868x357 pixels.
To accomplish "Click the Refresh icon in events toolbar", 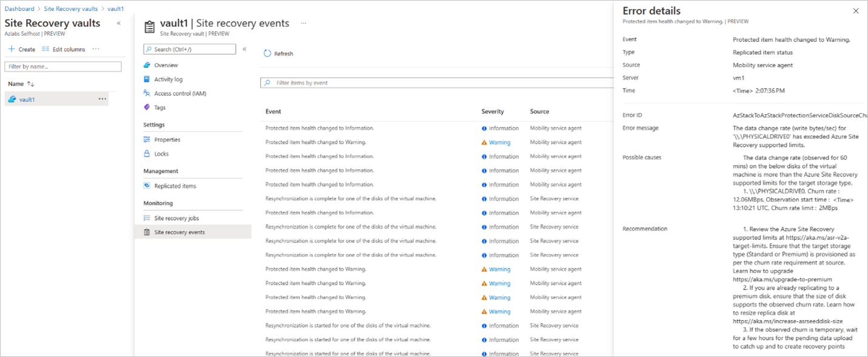I will (x=267, y=53).
